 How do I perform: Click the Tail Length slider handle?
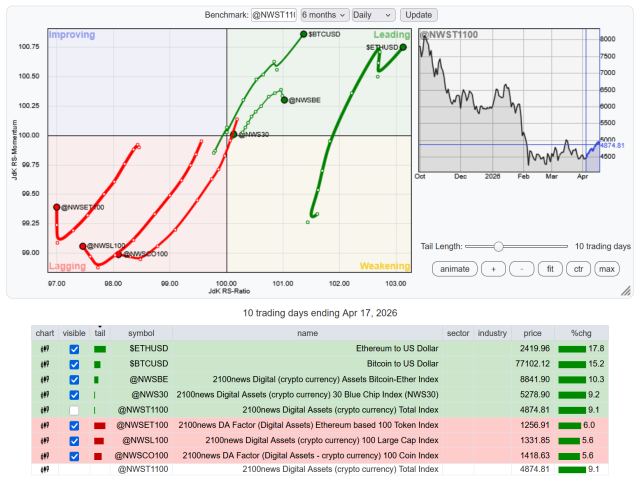[x=498, y=246]
